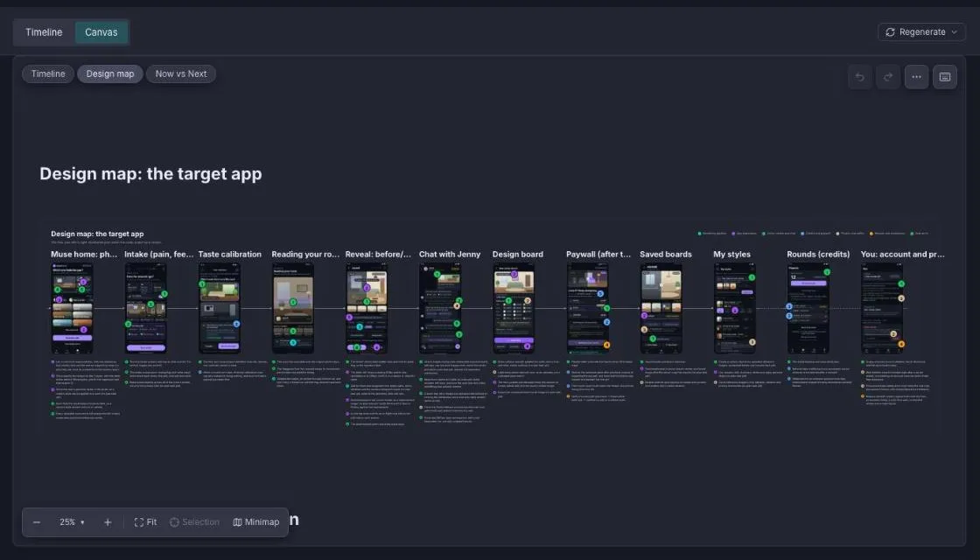Switch to the top Timeline tab
This screenshot has height=560, width=980.
[44, 32]
